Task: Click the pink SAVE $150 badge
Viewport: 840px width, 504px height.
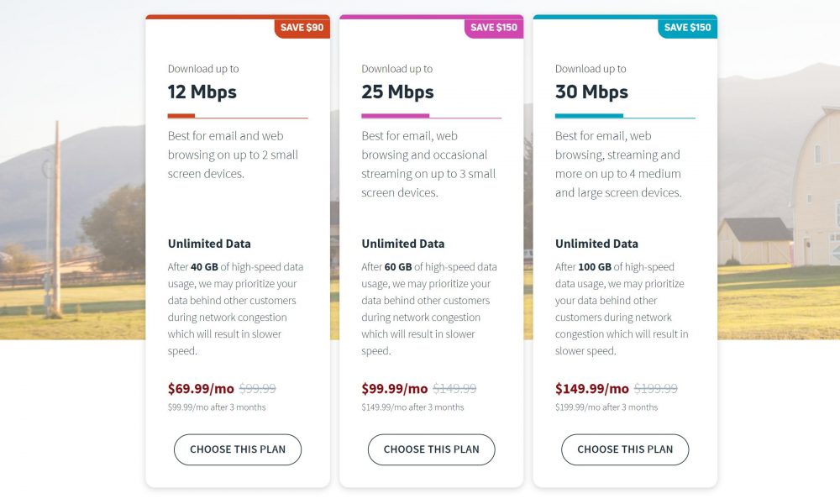Action: click(494, 28)
